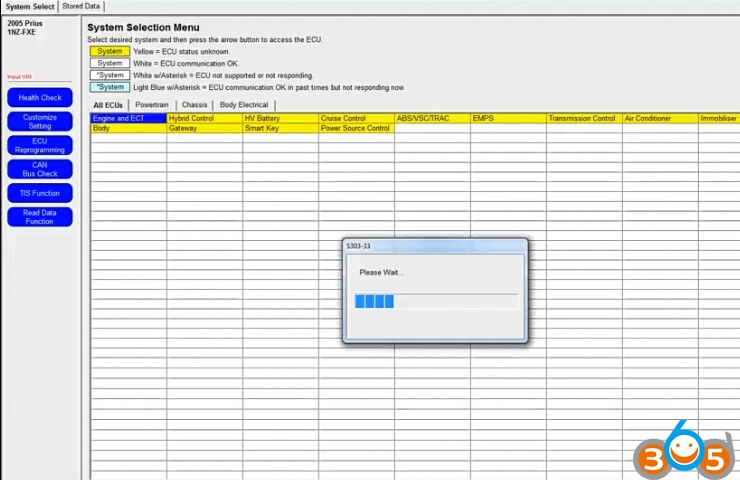Open the System Select tab
The image size is (740, 480).
point(29,7)
